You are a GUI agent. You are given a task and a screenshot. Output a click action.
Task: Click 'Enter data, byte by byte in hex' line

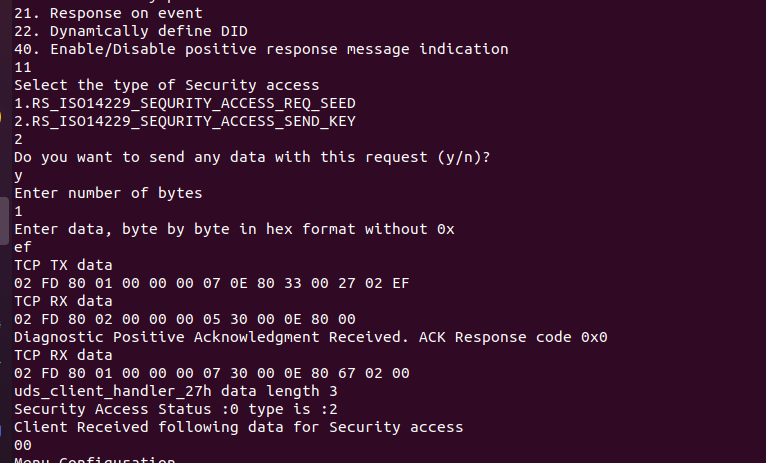(x=234, y=229)
